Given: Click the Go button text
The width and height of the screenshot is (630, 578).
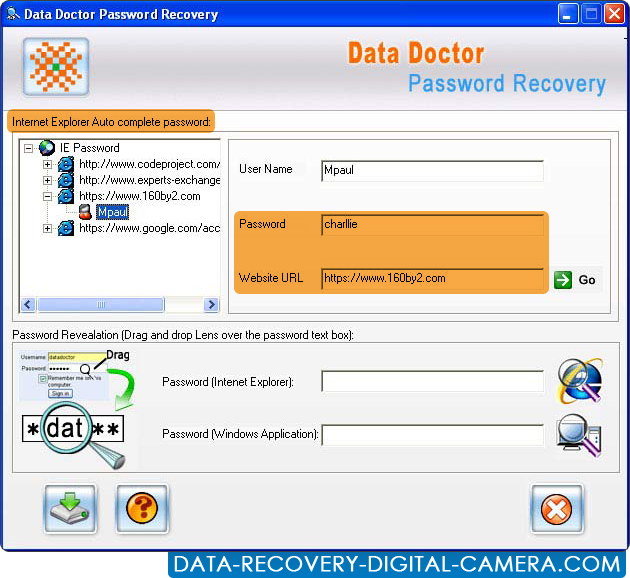Looking at the screenshot, I should coord(587,280).
